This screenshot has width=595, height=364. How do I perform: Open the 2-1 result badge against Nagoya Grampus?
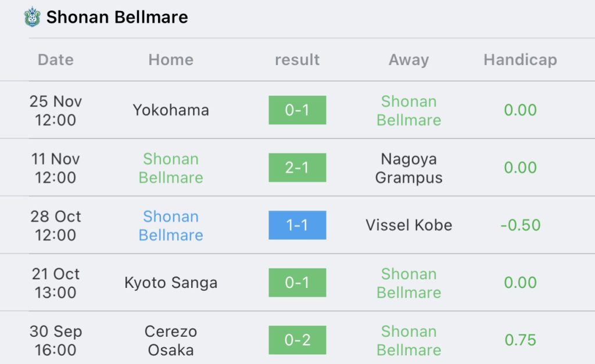coord(297,168)
